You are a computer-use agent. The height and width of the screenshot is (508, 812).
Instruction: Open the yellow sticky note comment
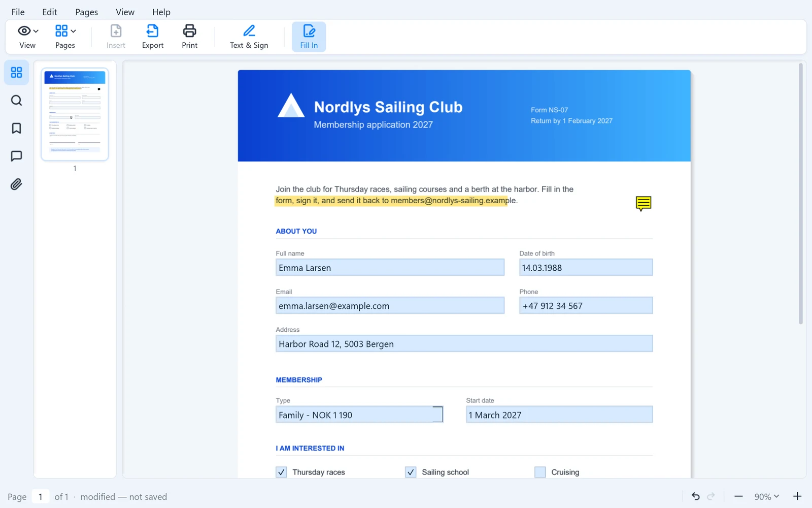pyautogui.click(x=643, y=204)
